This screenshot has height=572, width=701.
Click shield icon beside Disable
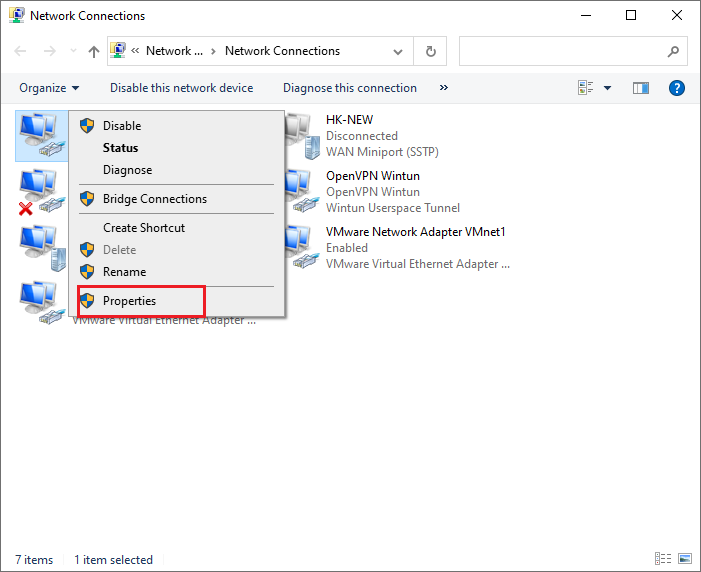point(87,126)
